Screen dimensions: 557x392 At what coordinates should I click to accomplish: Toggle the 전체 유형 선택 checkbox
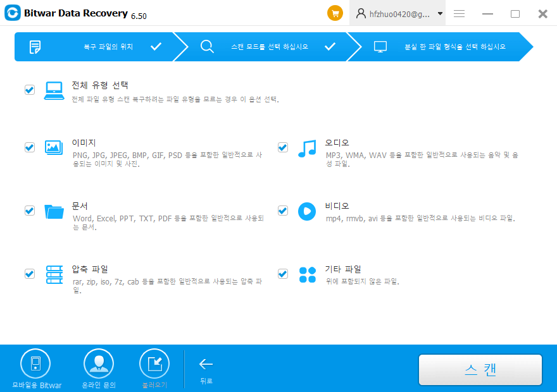tap(30, 90)
